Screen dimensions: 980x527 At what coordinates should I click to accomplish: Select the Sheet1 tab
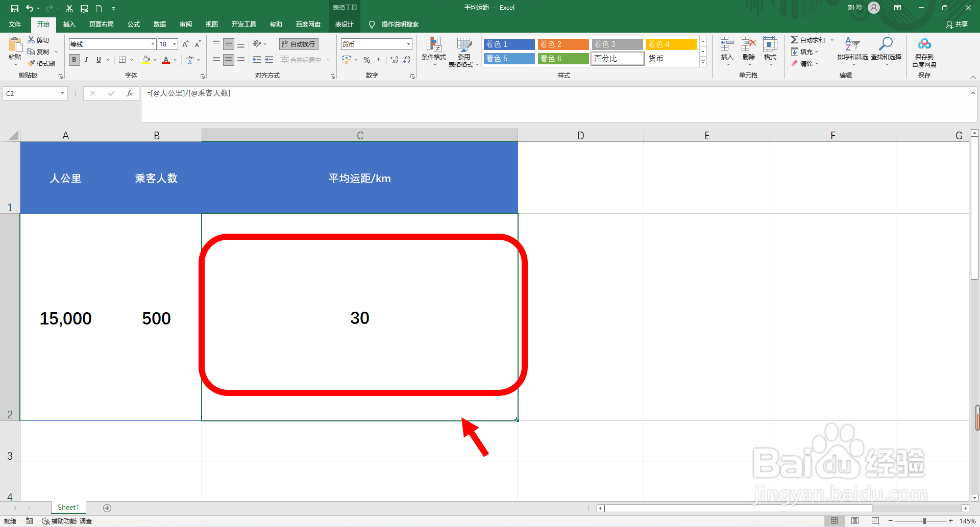68,508
